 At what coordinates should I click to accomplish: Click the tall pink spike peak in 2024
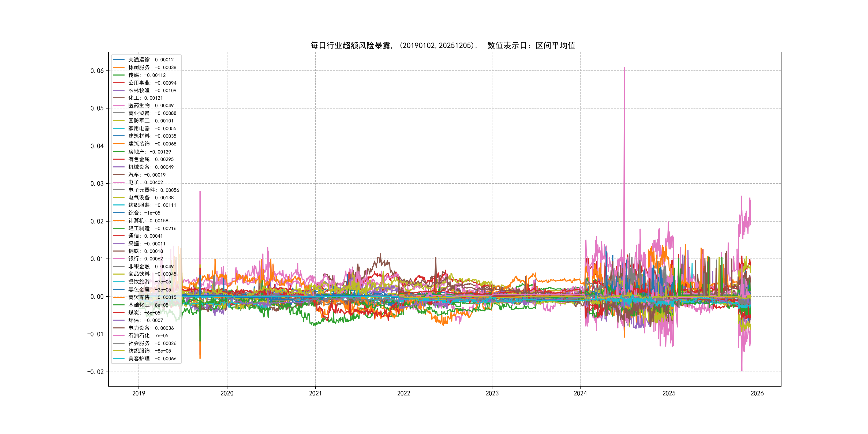click(624, 68)
